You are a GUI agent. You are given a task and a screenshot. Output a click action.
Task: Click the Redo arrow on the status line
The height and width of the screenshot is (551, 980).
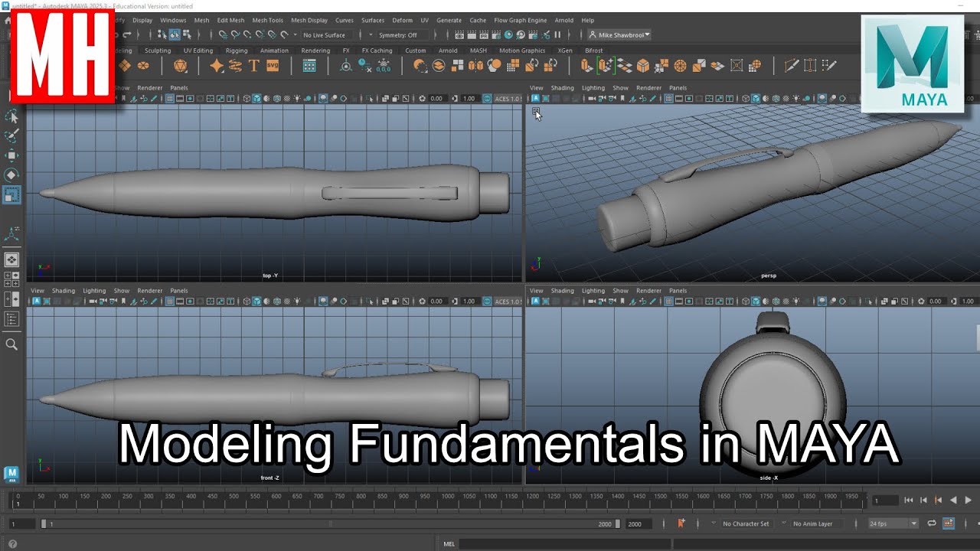[x=126, y=34]
